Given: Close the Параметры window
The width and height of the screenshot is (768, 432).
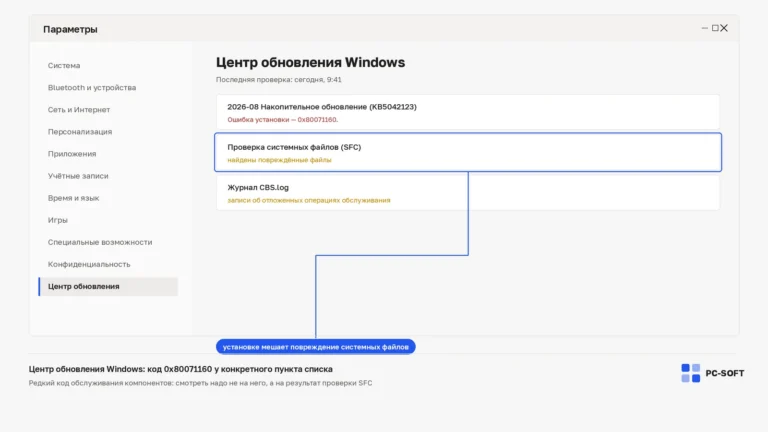Looking at the screenshot, I should [x=724, y=28].
